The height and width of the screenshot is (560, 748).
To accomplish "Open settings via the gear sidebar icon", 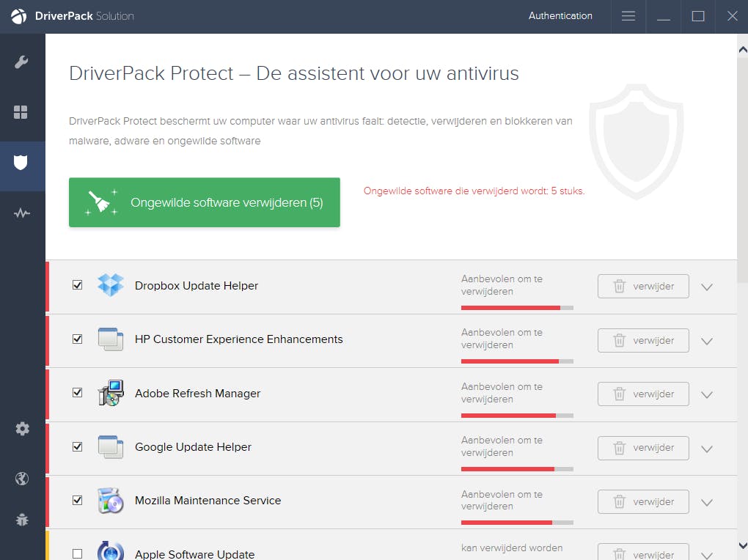I will (x=22, y=429).
